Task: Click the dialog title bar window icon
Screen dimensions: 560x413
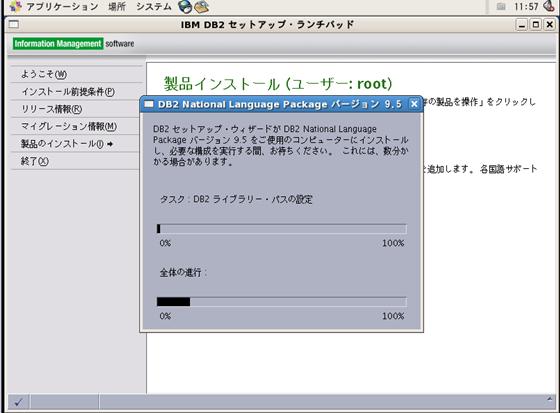Action: [149, 104]
